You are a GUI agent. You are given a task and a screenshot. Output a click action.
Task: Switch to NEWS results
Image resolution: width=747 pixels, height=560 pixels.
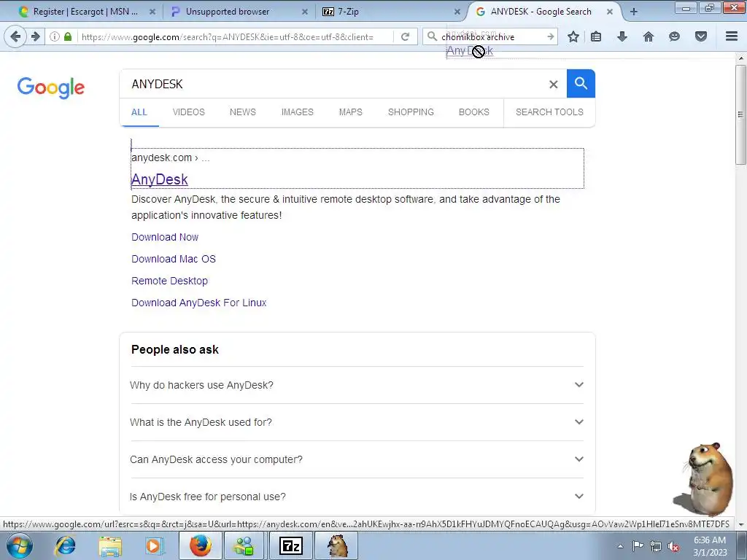click(242, 112)
